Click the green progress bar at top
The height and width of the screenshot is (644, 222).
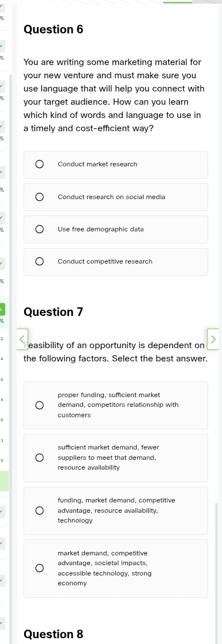(x=178, y=2)
